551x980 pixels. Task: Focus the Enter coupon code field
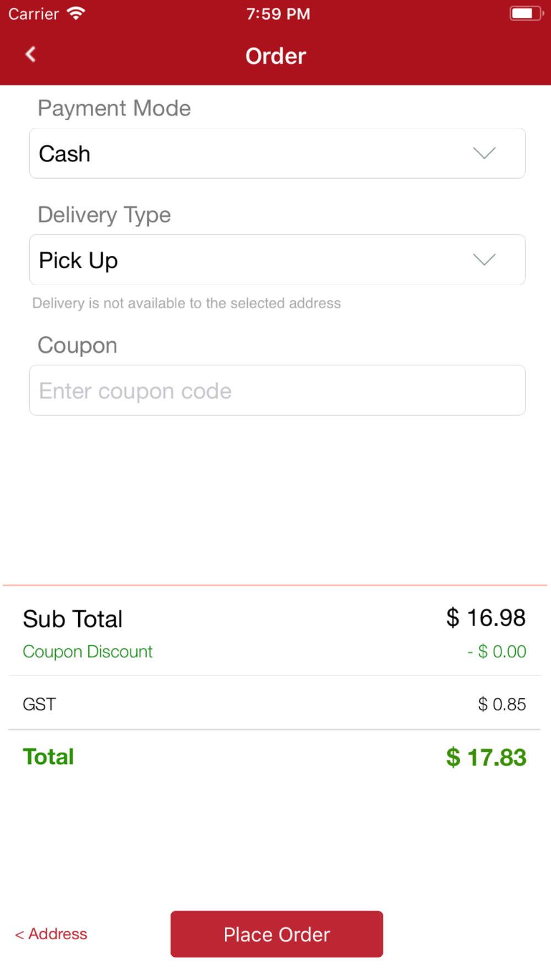[277, 390]
